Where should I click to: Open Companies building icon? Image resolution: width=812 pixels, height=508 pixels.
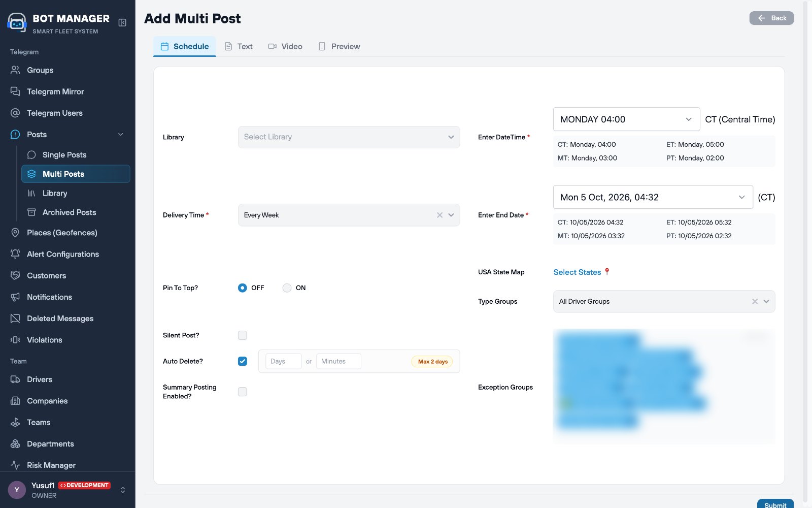[x=15, y=401]
